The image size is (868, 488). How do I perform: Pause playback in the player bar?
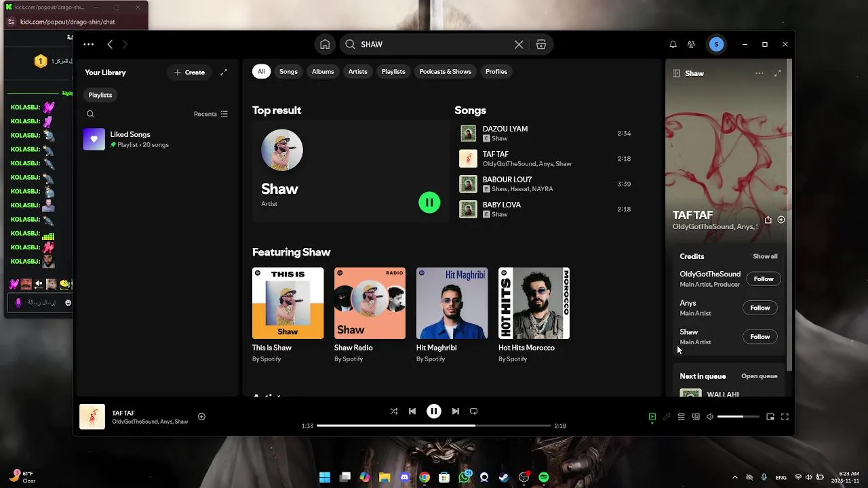tap(434, 411)
